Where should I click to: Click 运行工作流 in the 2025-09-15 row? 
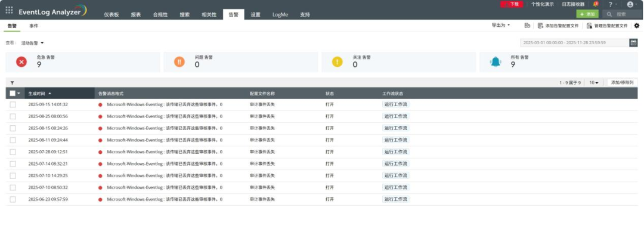point(395,104)
